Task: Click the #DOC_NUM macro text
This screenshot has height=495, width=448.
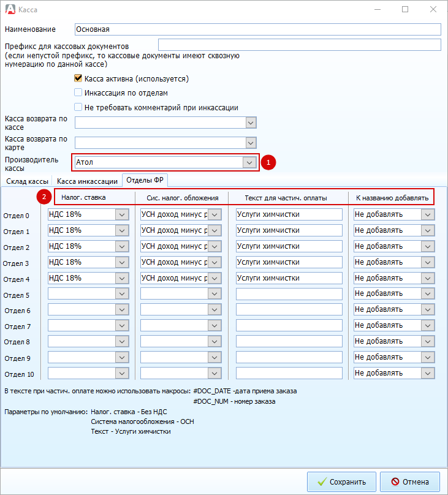Action: pos(211,401)
